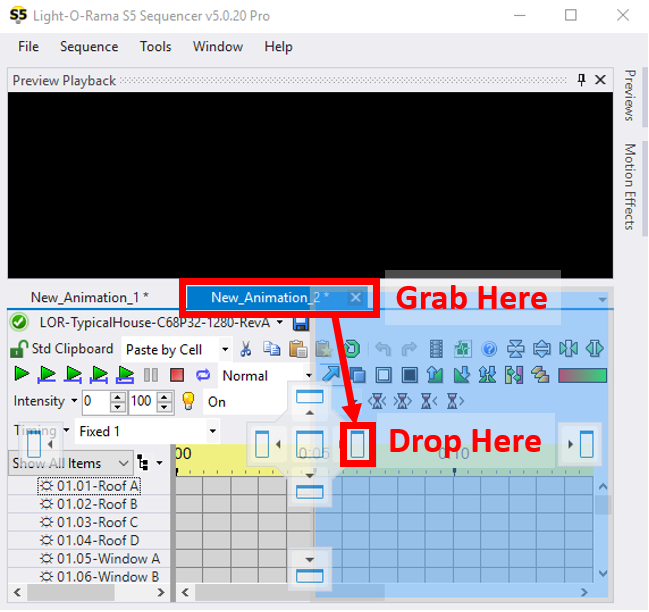Click the light bulb effect icon
The height and width of the screenshot is (612, 649).
187,401
